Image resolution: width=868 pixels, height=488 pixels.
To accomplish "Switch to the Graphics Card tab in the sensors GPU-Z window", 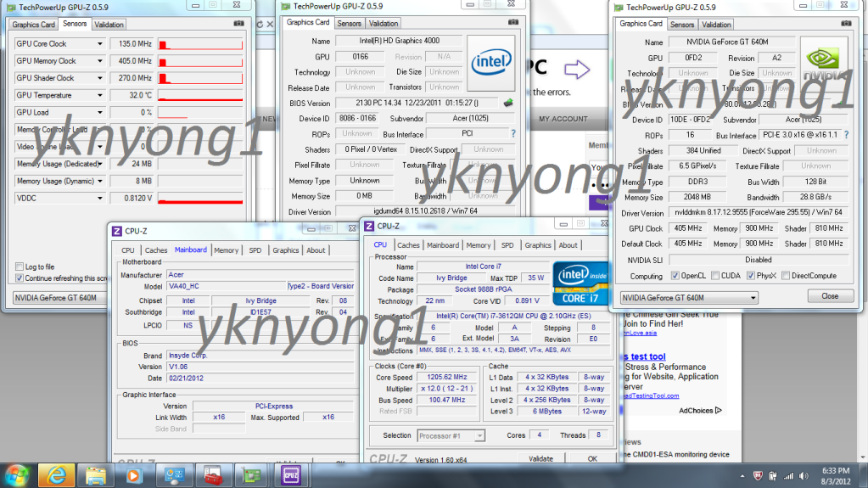I will (33, 25).
